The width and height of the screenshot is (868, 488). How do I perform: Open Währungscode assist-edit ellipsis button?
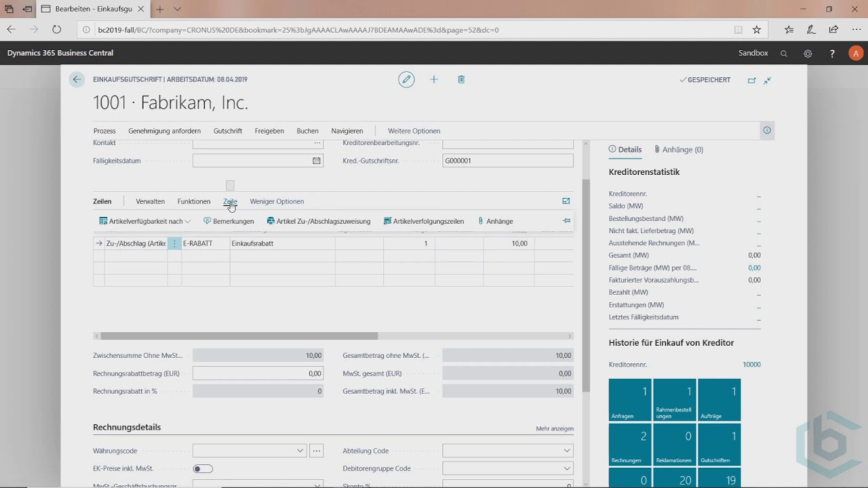(x=316, y=451)
